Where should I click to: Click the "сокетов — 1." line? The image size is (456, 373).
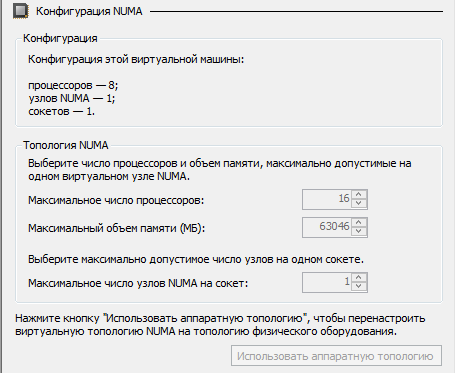pos(62,111)
